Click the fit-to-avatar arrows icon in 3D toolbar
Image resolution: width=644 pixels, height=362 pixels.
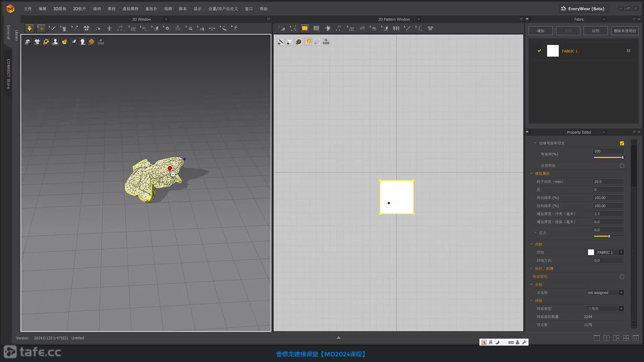point(212,28)
